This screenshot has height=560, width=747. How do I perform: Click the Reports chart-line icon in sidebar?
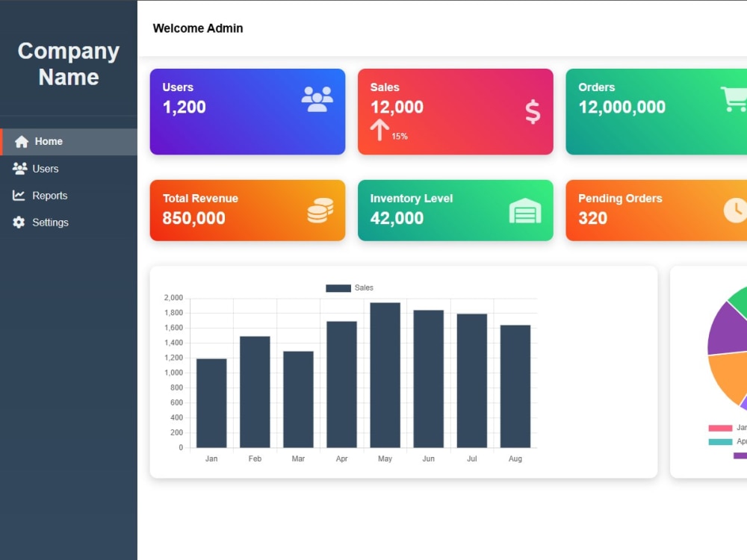coord(19,195)
